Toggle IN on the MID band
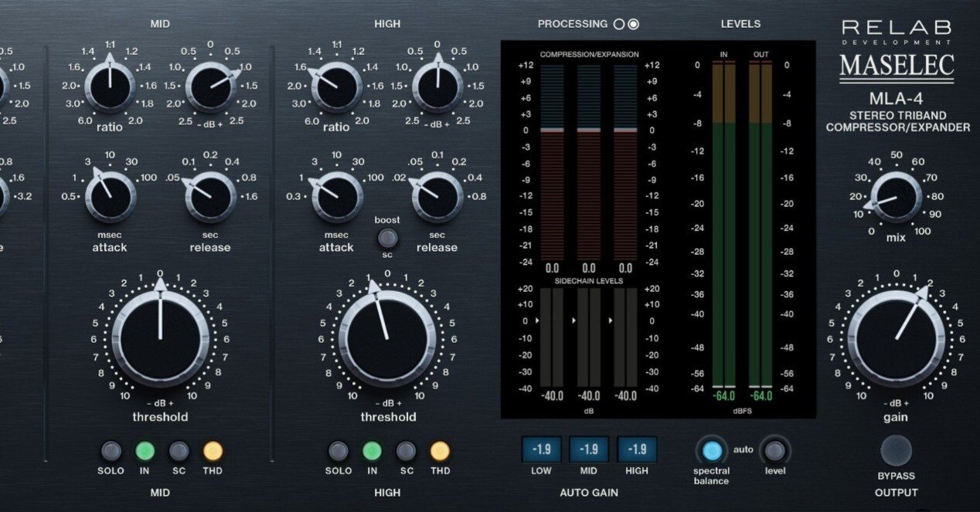 click(x=145, y=451)
